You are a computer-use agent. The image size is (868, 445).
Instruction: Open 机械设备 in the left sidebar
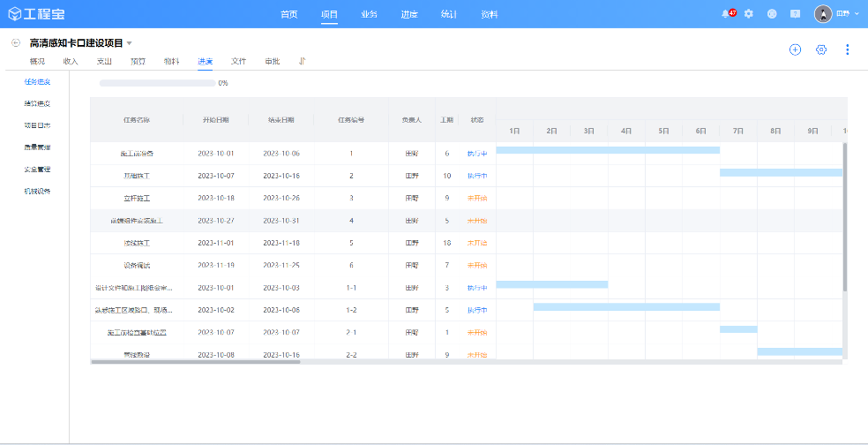click(37, 192)
